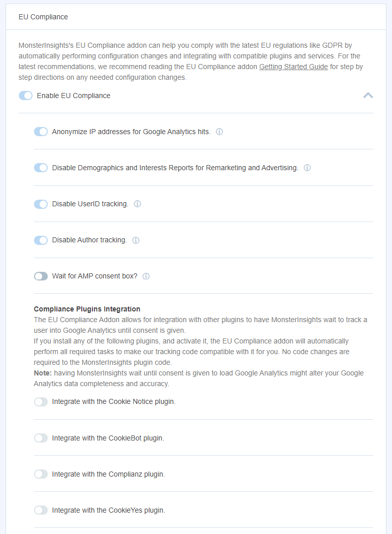
Task: Enable integration with the Complianz plugin
Action: pos(41,474)
